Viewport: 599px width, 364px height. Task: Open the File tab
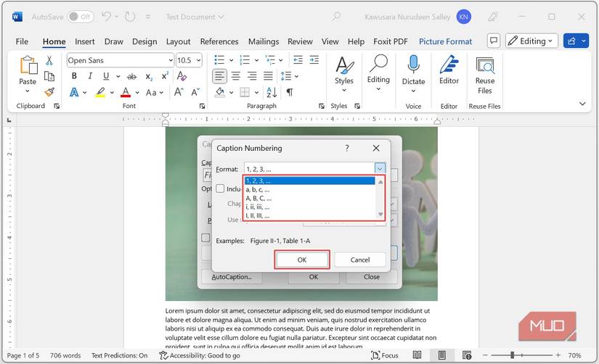[22, 41]
